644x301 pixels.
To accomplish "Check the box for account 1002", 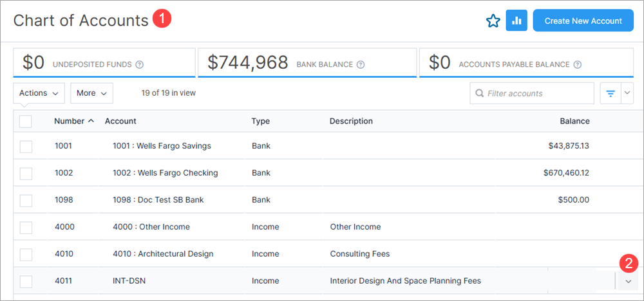I will pyautogui.click(x=26, y=174).
